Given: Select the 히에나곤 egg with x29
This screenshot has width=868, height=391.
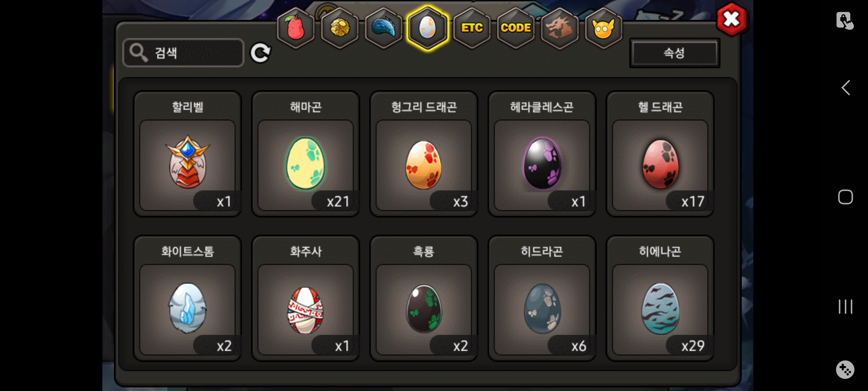Looking at the screenshot, I should tap(660, 298).
